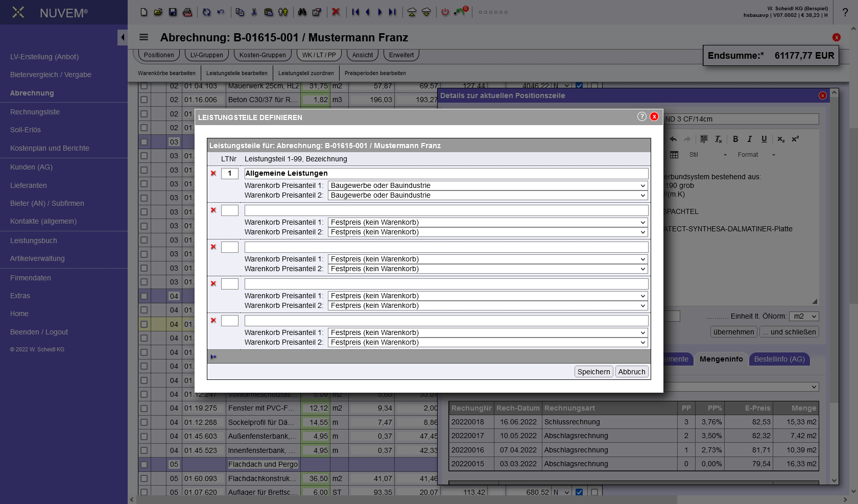Click the main toolbar undo arrow
The height and width of the screenshot is (504, 858).
click(221, 12)
